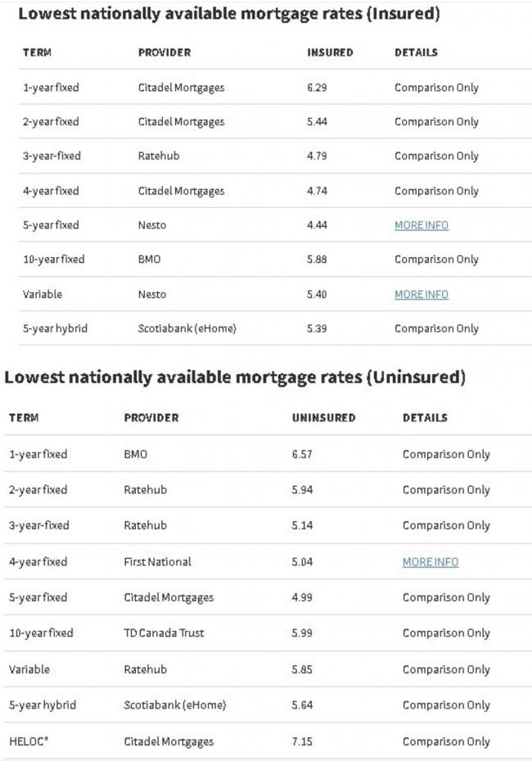Screen dimensions: 532x761
Task: Open MORE INFO link for First National
Action: pos(431,562)
